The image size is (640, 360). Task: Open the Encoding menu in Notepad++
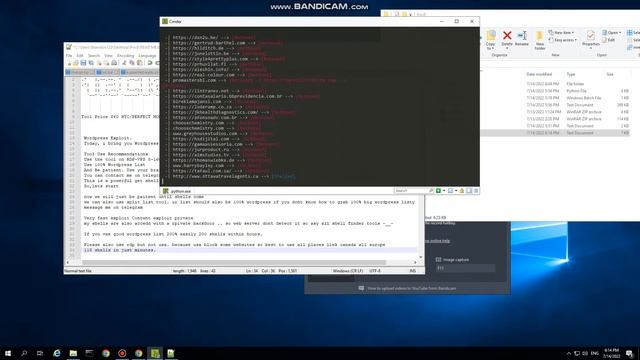pos(125,56)
